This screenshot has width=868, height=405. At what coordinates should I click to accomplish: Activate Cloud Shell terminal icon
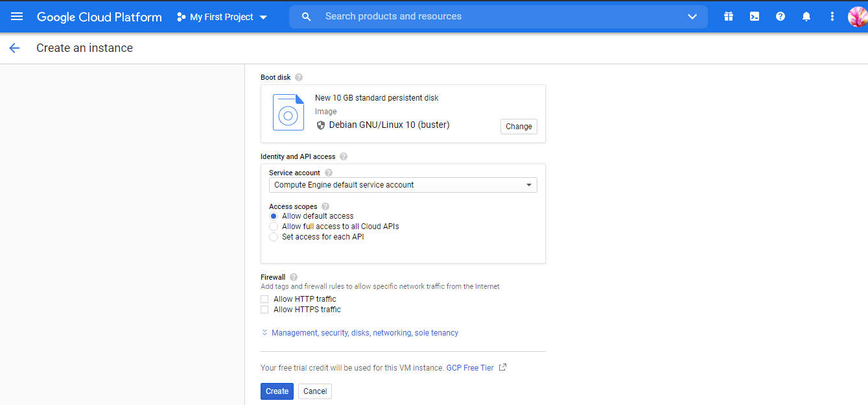coord(755,17)
